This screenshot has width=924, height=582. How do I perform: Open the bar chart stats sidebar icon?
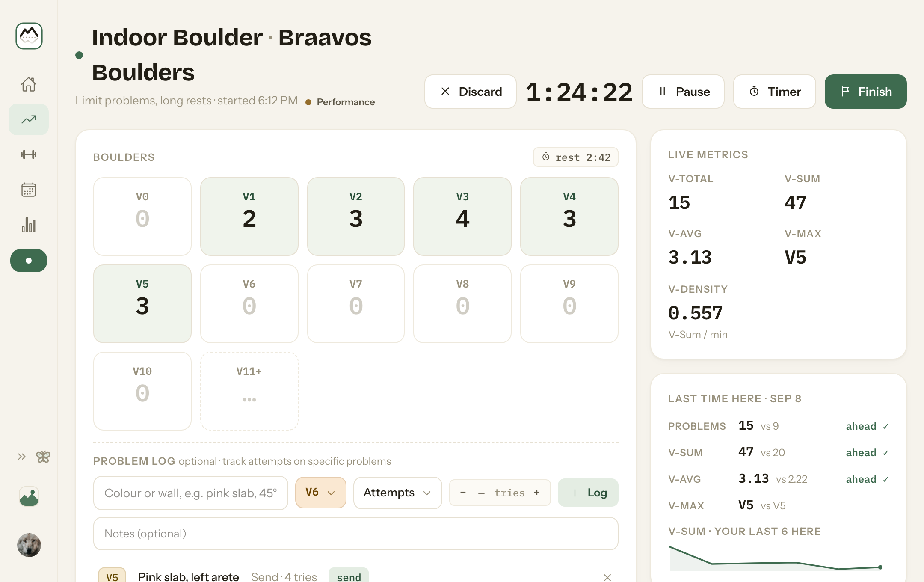pyautogui.click(x=29, y=225)
